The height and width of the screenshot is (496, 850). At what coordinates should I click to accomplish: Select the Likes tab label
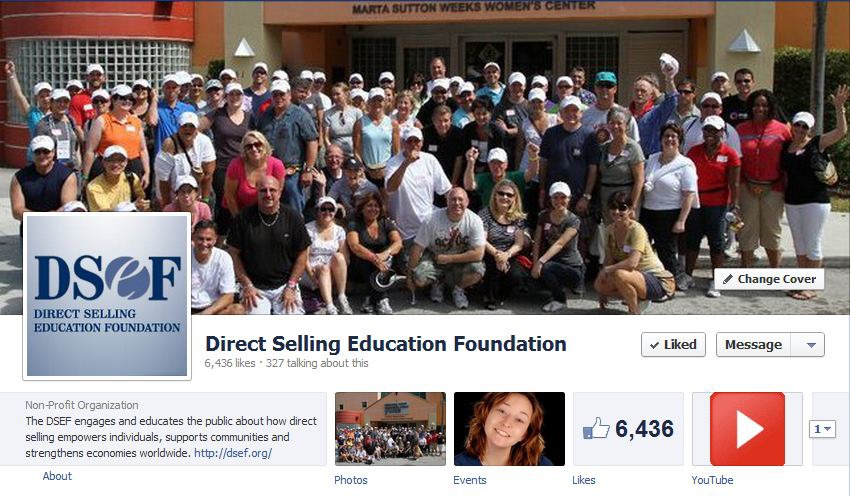point(584,480)
